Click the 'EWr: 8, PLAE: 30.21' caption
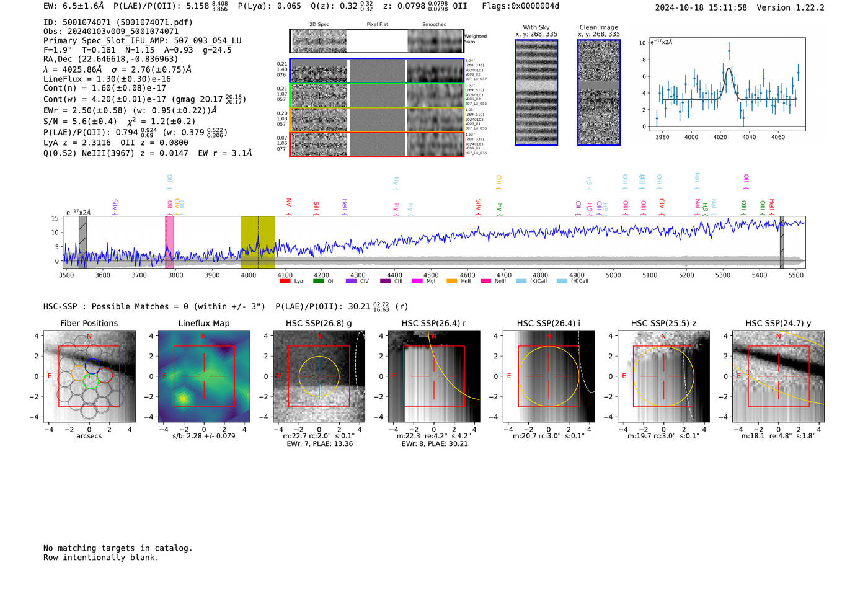The height and width of the screenshot is (591, 868). click(x=435, y=444)
